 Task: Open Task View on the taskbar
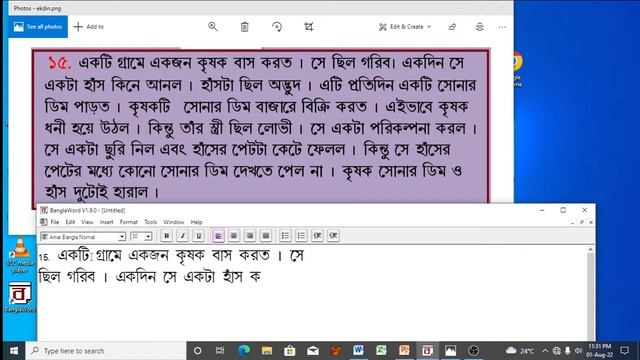tap(220, 351)
